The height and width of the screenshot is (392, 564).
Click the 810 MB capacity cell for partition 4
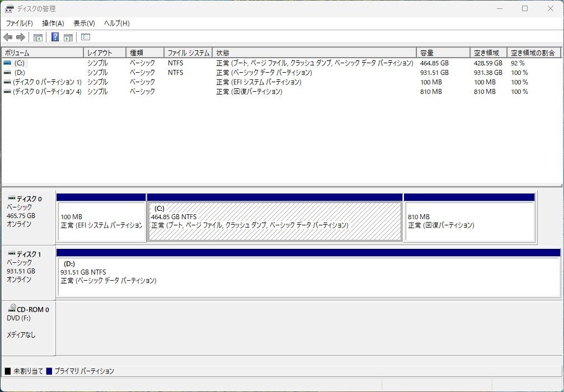[x=431, y=91]
